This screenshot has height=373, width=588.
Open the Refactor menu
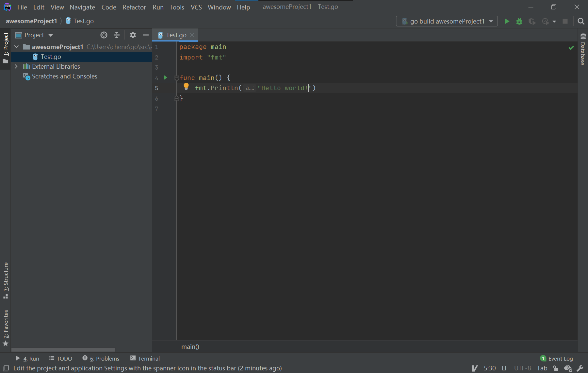pos(134,7)
